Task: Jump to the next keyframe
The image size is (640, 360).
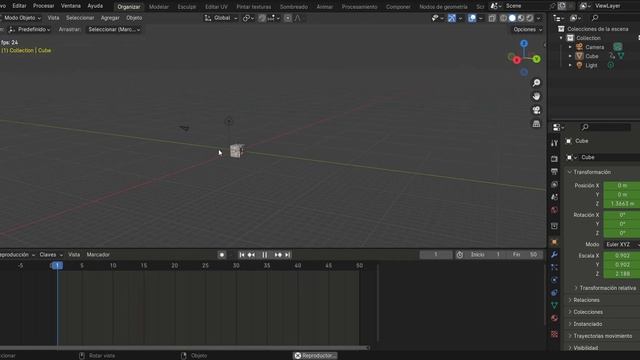Action: [x=278, y=255]
